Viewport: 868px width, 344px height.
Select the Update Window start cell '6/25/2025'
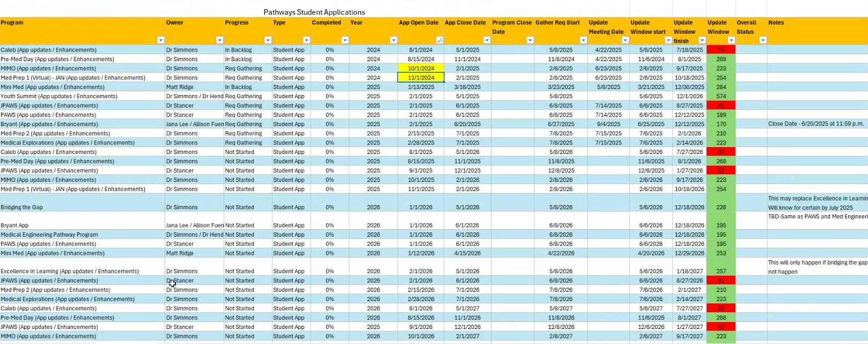pyautogui.click(x=651, y=124)
